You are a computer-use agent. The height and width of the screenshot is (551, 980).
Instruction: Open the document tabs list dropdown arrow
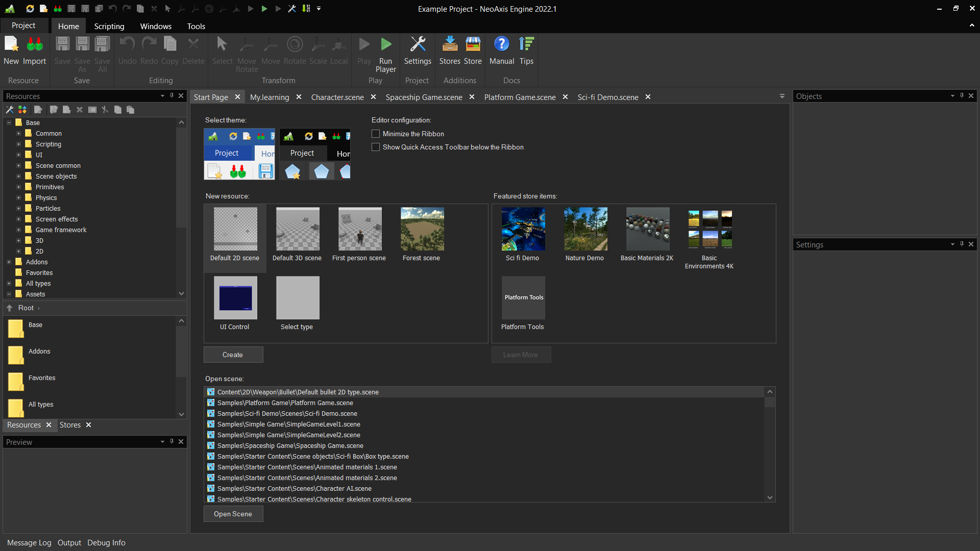pos(782,96)
